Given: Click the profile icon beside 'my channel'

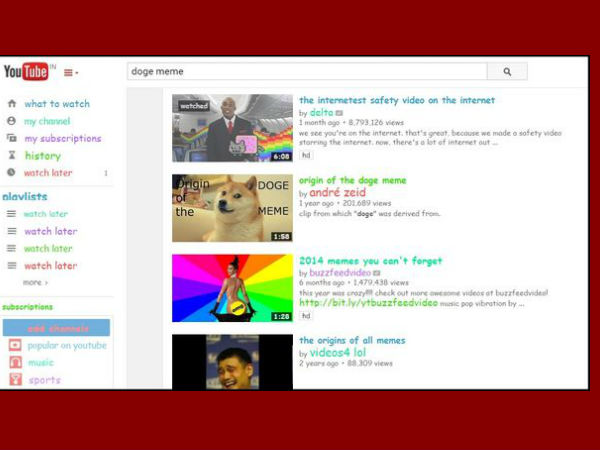Looking at the screenshot, I should coord(11,121).
